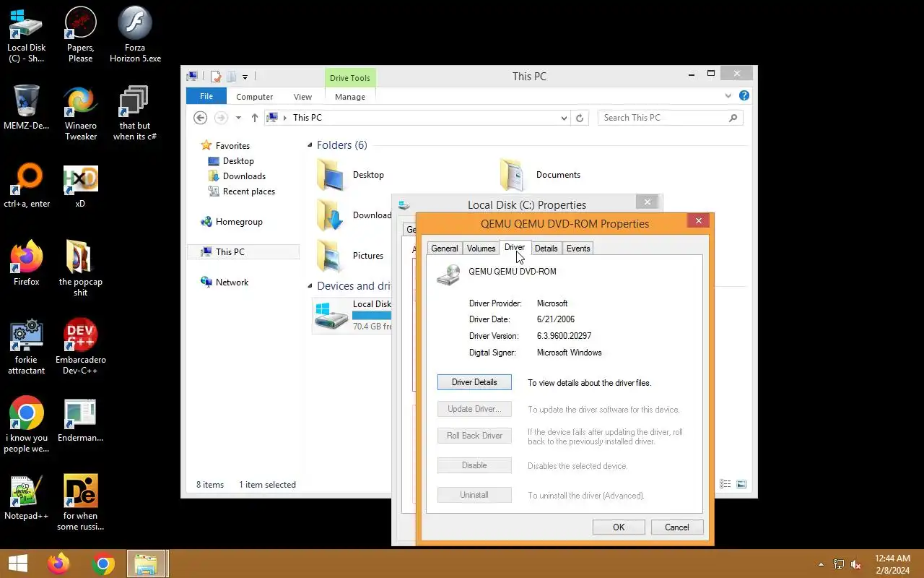Click File Explorer taskbar button
The height and width of the screenshot is (578, 924).
tap(147, 564)
